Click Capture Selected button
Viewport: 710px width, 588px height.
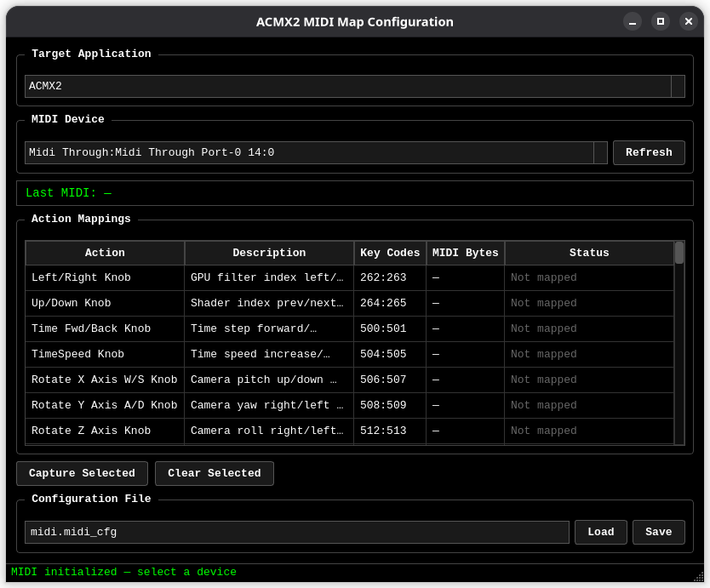pos(82,473)
